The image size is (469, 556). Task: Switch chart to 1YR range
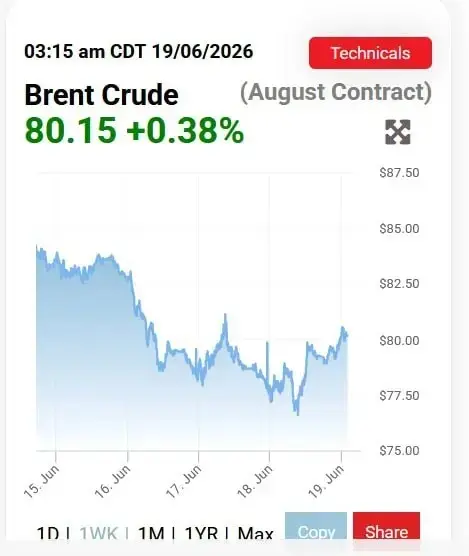[201, 533]
